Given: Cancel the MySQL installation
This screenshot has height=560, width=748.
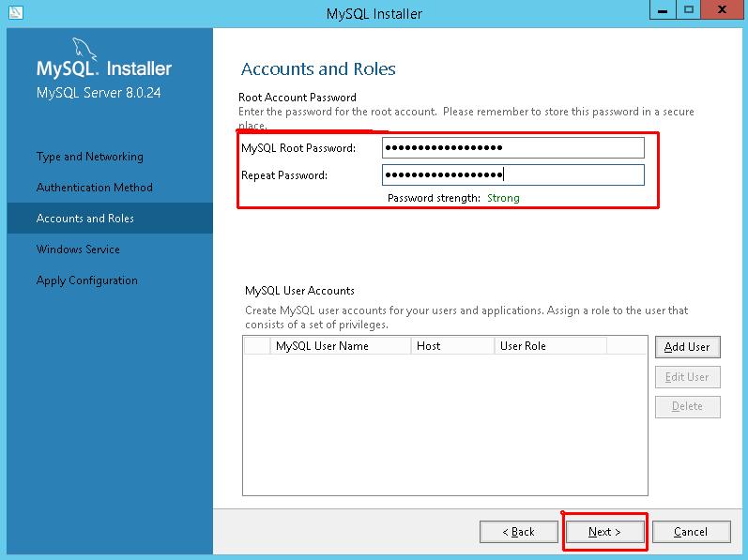Looking at the screenshot, I should pyautogui.click(x=692, y=532).
